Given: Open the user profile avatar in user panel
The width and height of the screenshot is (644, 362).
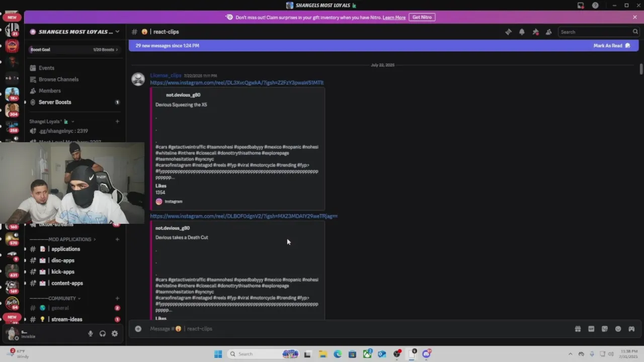Looking at the screenshot, I should click(12, 333).
